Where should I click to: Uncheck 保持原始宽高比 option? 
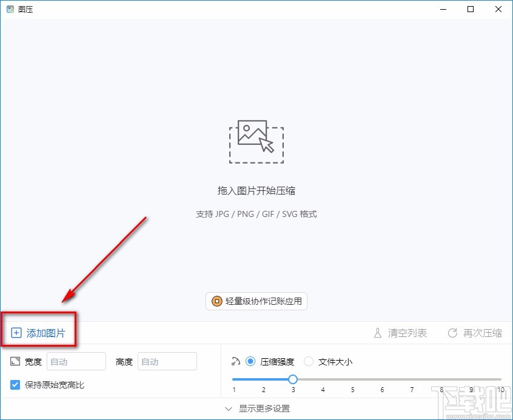point(15,385)
